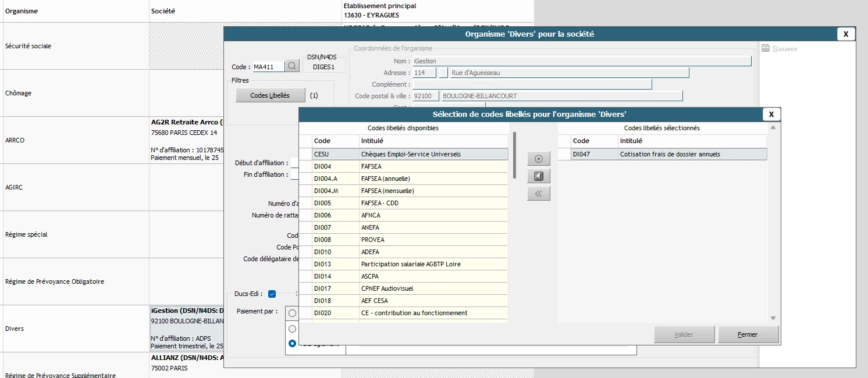Image resolution: width=868 pixels, height=378 pixels.
Task: Toggle the Ducs-Edi checkbox
Action: click(272, 294)
